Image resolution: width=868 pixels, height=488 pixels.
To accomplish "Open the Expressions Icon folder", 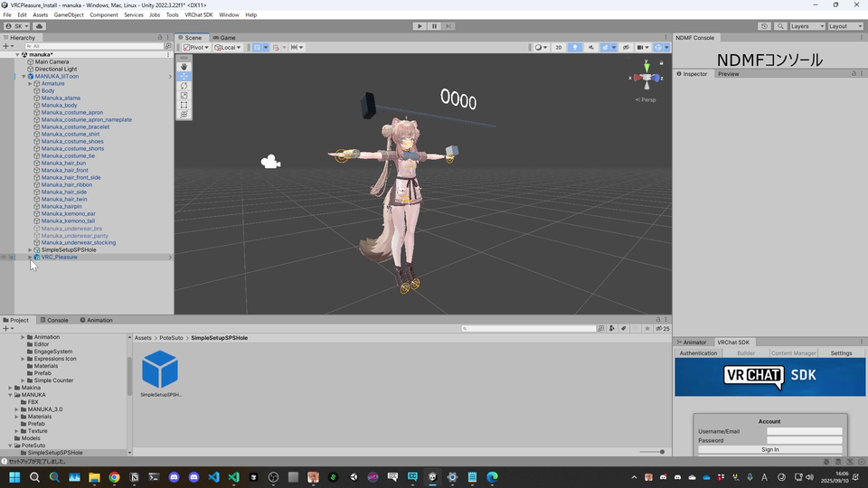I will (x=55, y=359).
